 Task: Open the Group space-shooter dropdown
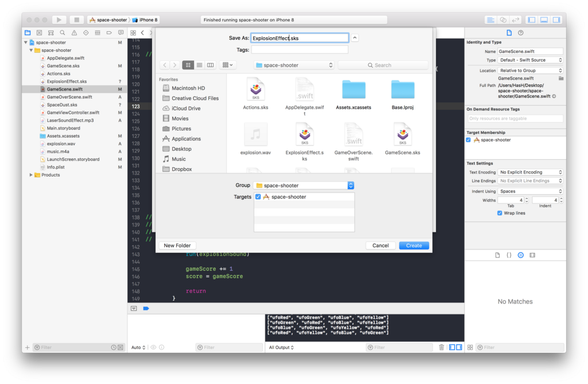(x=304, y=186)
